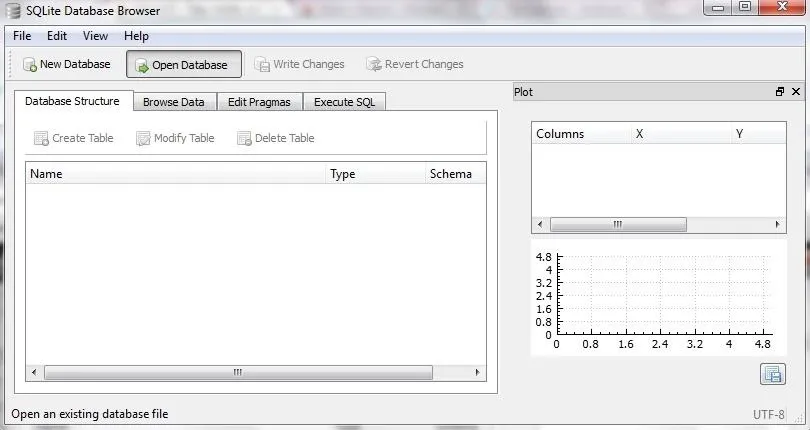Viewport: 810px width, 430px height.
Task: Close the Plot panel
Action: point(796,91)
